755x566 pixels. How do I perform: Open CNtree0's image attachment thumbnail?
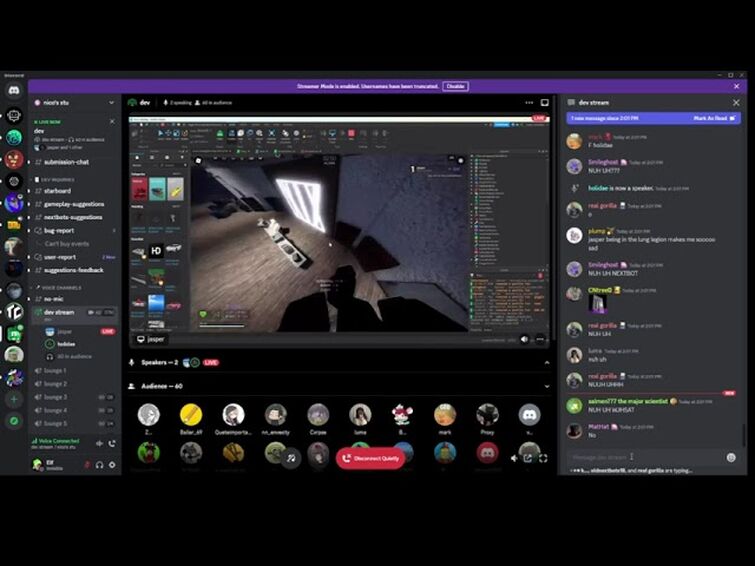point(597,304)
